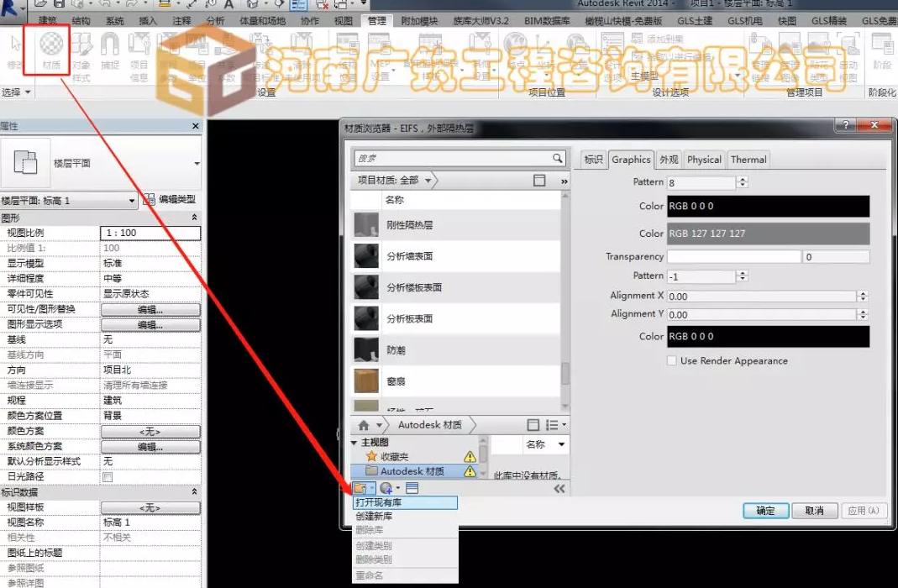Toggle the 日光路径 checkbox
The image size is (898, 588).
click(x=107, y=476)
